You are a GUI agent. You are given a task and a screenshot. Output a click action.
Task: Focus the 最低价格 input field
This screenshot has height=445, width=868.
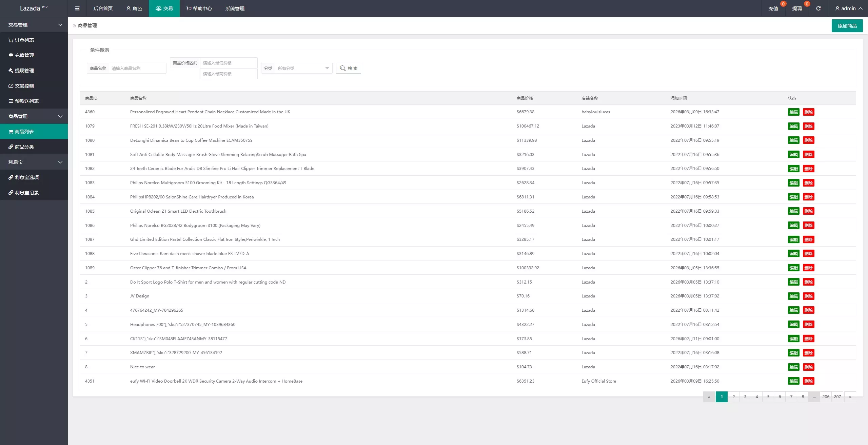click(x=229, y=63)
